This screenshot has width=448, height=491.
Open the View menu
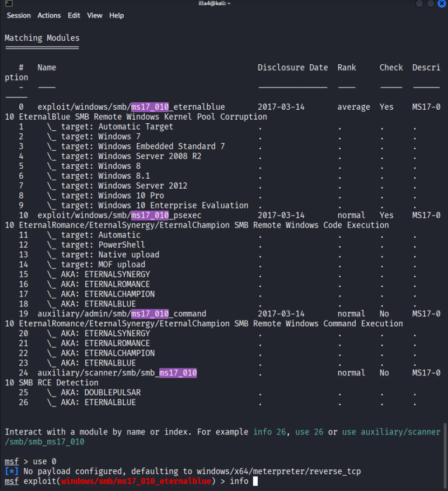coord(94,16)
